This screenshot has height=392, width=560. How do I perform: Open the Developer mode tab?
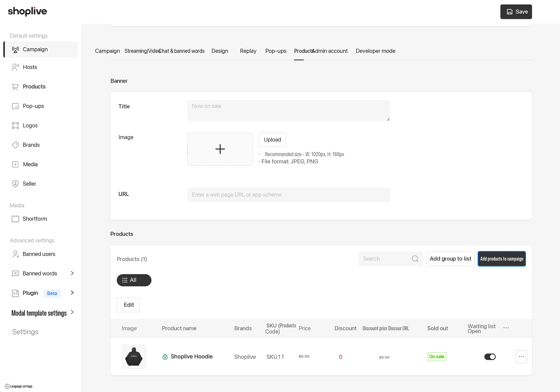(x=375, y=51)
